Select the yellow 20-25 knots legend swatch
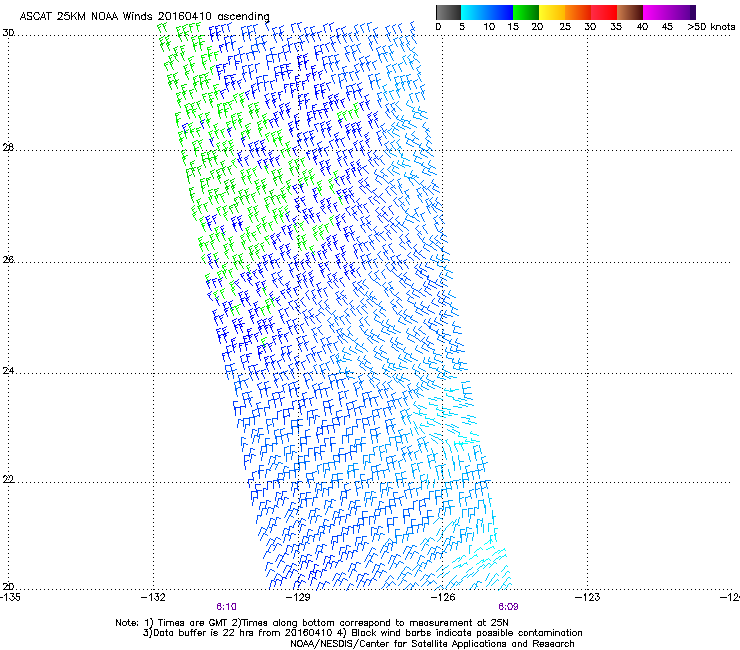 coord(552,12)
